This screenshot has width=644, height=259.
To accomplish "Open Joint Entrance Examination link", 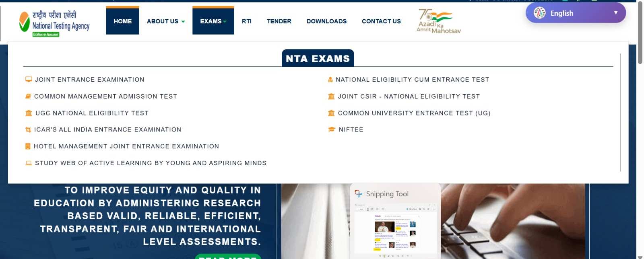I will pos(89,80).
